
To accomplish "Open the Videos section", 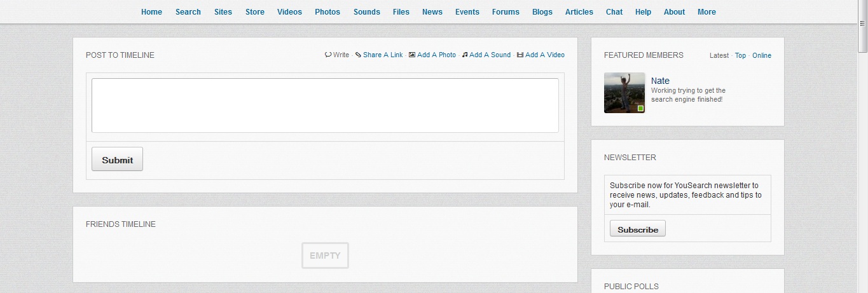I will coord(289,12).
